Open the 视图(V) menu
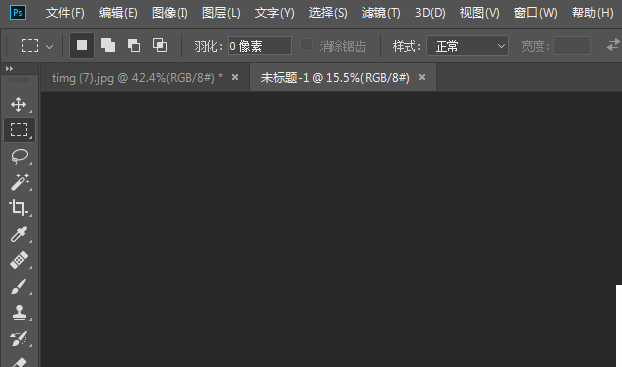Screen dimensions: 622x367 coord(480,13)
